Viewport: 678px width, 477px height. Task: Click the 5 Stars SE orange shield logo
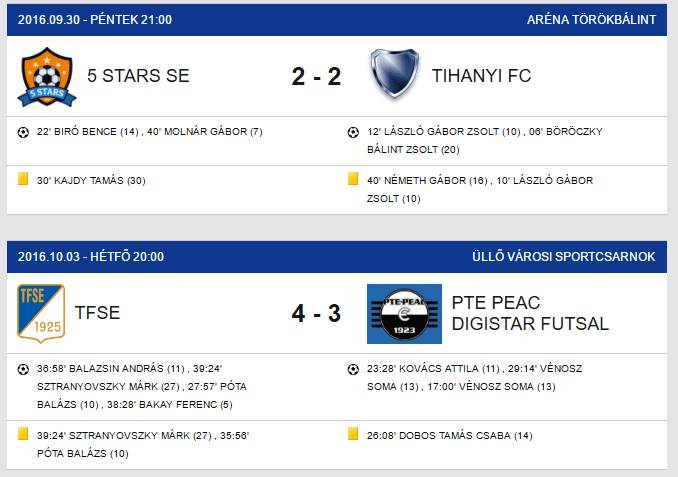click(x=47, y=77)
